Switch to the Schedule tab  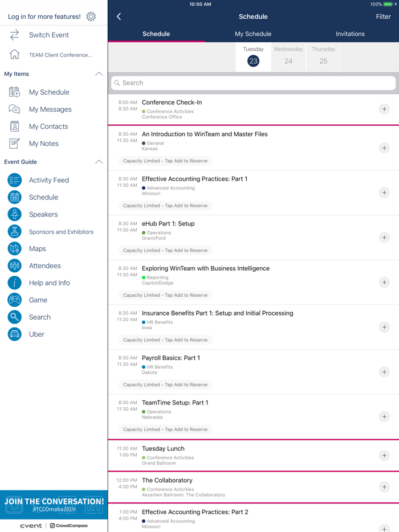pyautogui.click(x=156, y=34)
